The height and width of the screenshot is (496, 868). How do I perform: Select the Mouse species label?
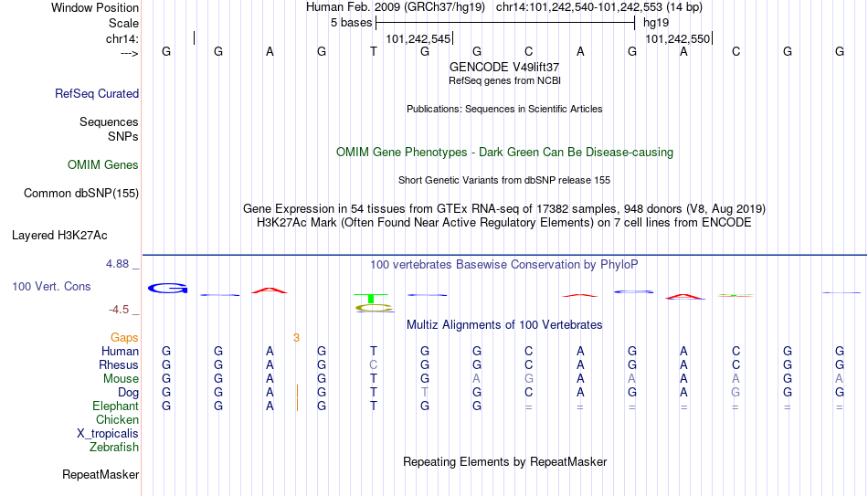point(121,379)
